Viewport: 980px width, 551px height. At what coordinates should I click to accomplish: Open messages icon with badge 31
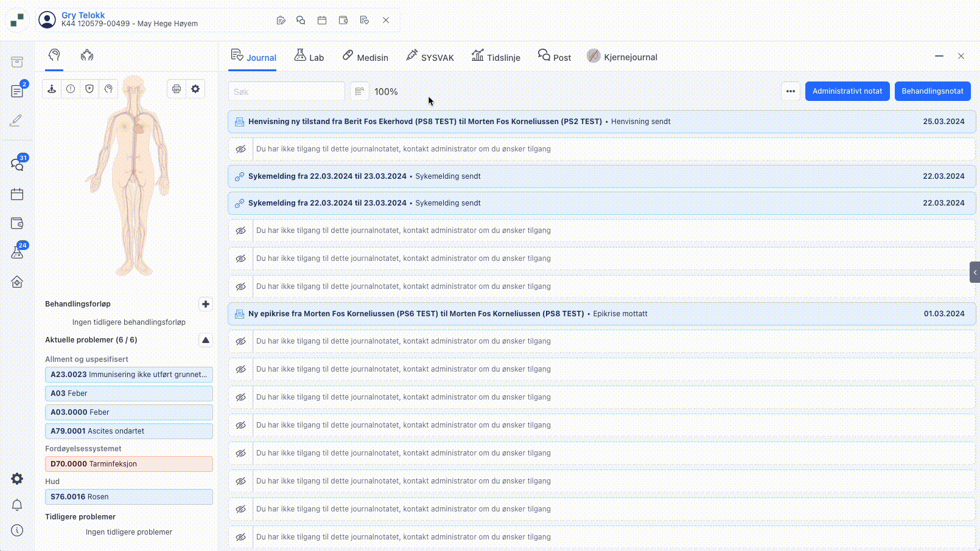point(17,164)
